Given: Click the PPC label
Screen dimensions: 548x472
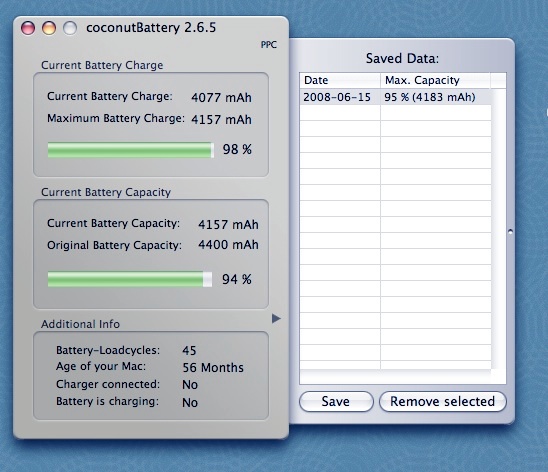Looking at the screenshot, I should 269,45.
